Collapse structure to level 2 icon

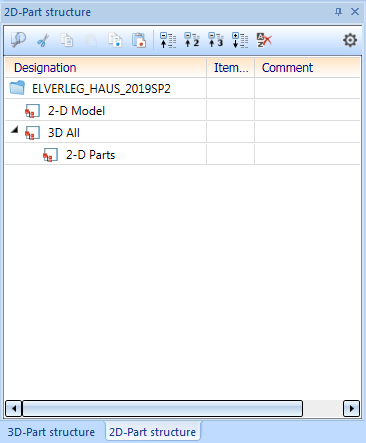[x=192, y=40]
